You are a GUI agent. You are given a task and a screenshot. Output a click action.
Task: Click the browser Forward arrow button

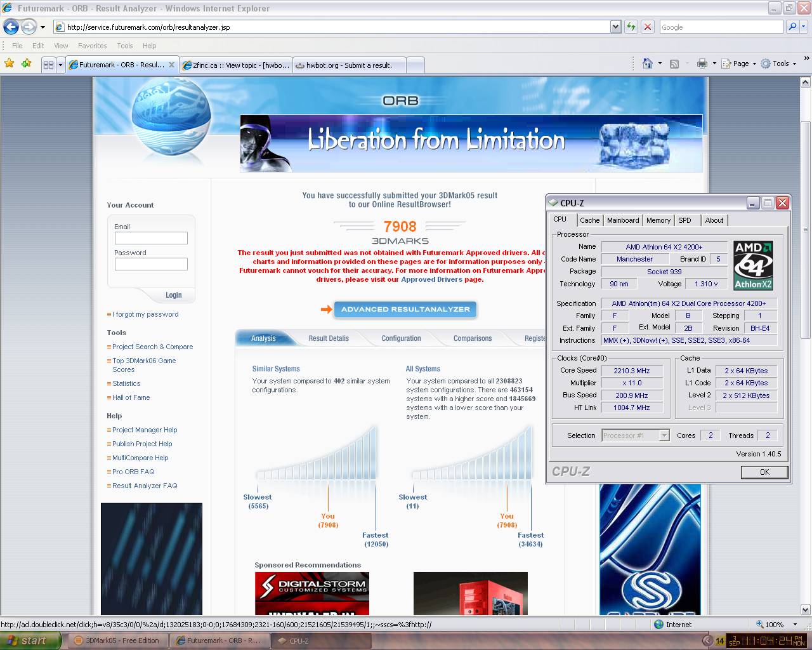(x=29, y=27)
